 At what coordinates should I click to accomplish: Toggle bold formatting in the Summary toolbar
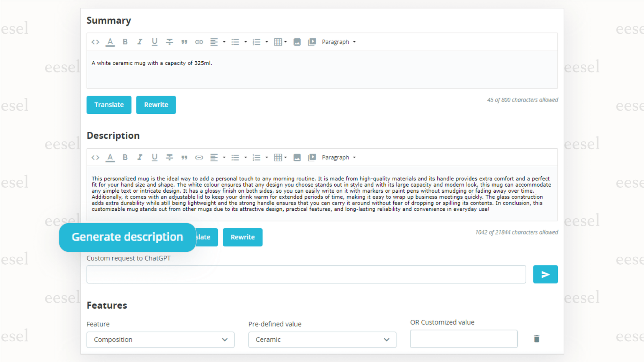pyautogui.click(x=125, y=42)
